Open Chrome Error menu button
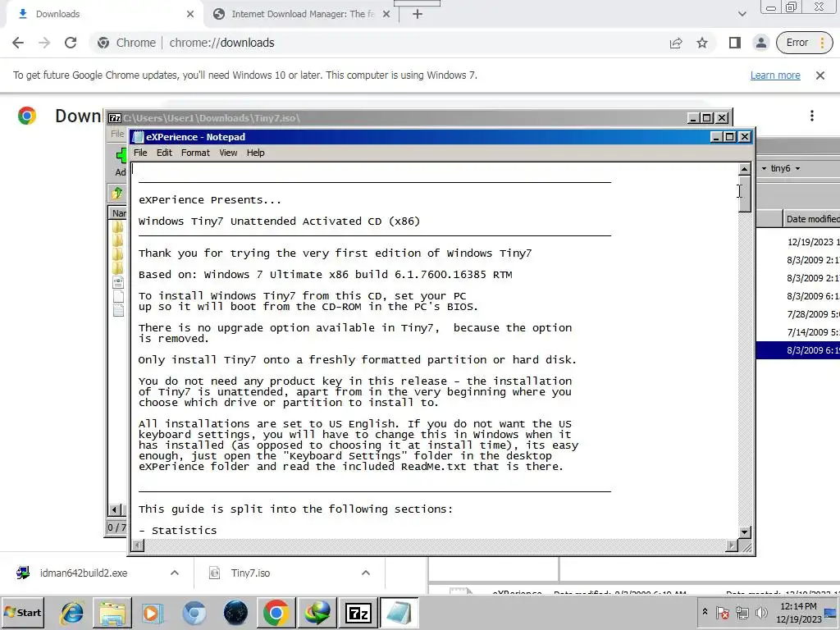 [804, 43]
